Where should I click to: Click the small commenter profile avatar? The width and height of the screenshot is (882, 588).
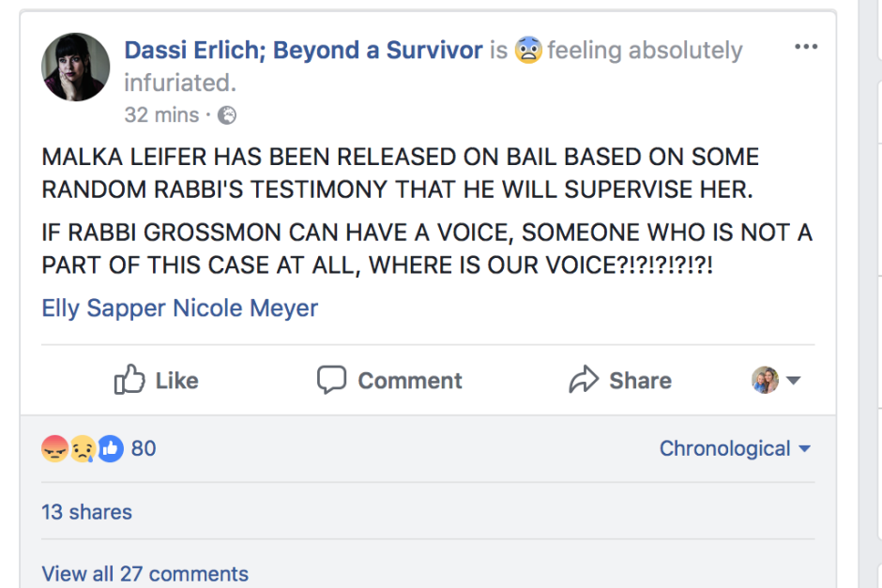point(766,380)
